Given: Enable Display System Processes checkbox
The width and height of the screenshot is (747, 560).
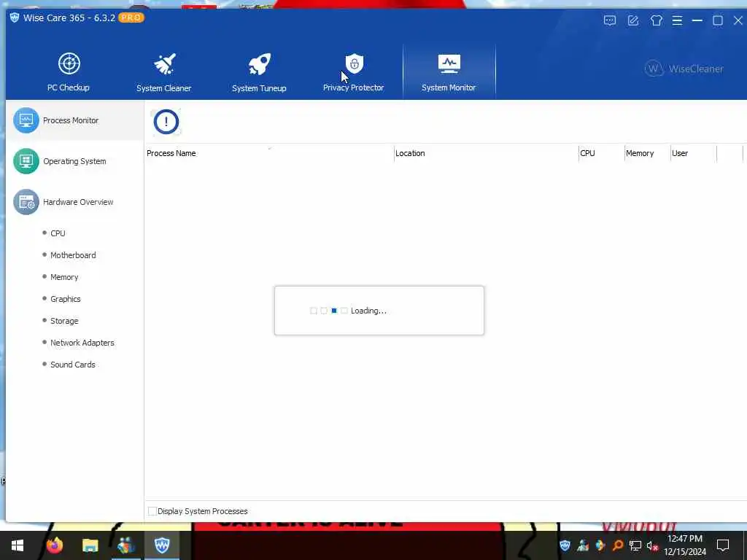Looking at the screenshot, I should pyautogui.click(x=152, y=511).
